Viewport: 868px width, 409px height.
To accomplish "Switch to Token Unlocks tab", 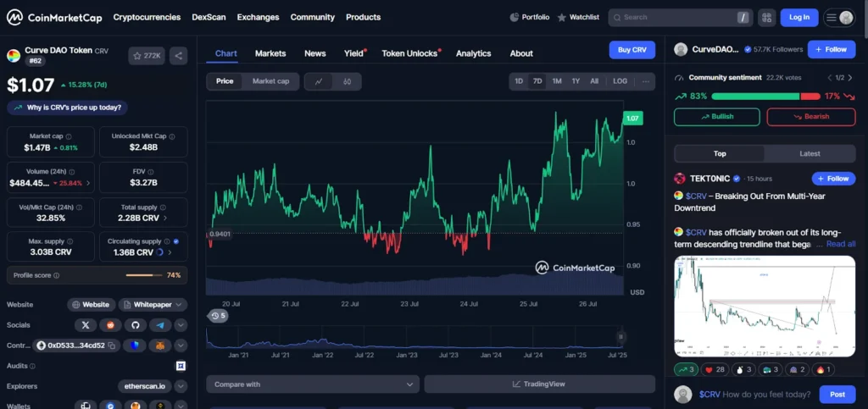I will pos(409,53).
